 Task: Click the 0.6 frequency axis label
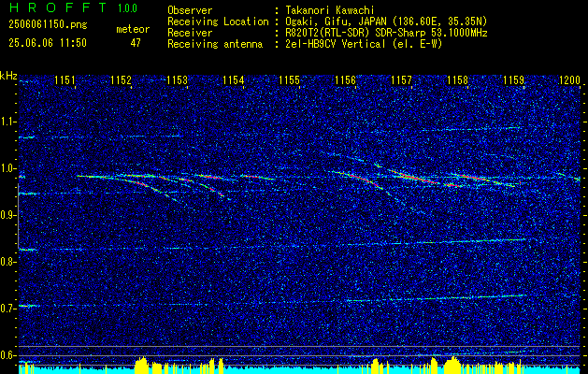pos(8,355)
